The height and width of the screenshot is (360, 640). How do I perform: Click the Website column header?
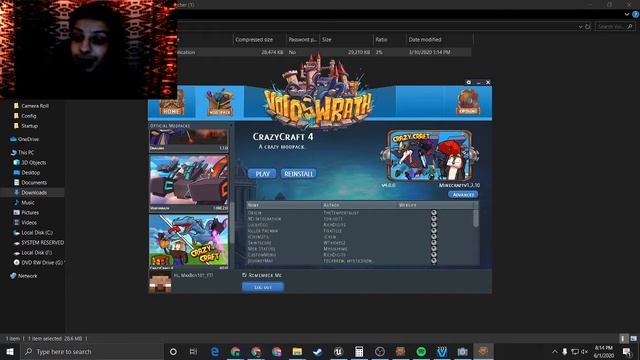click(434, 205)
